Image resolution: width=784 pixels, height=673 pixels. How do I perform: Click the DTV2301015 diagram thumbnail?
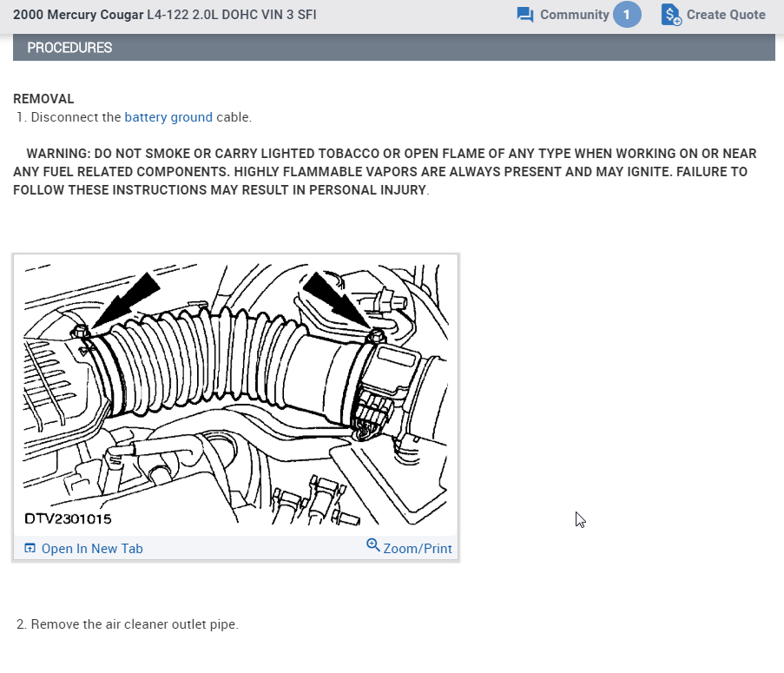pyautogui.click(x=235, y=395)
